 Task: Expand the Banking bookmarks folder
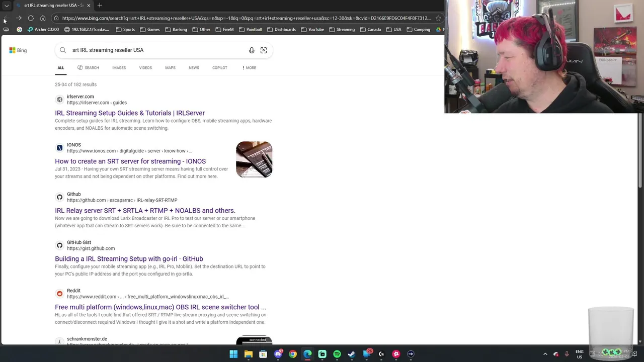pyautogui.click(x=176, y=29)
